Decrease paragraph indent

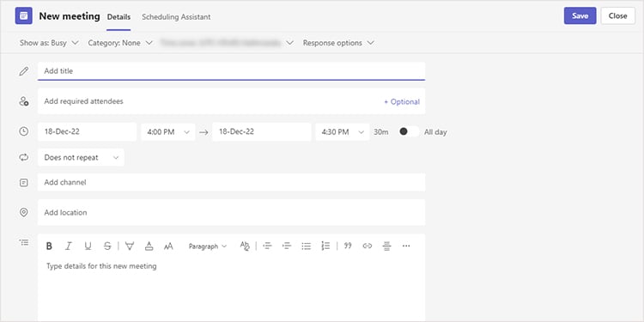(x=267, y=246)
